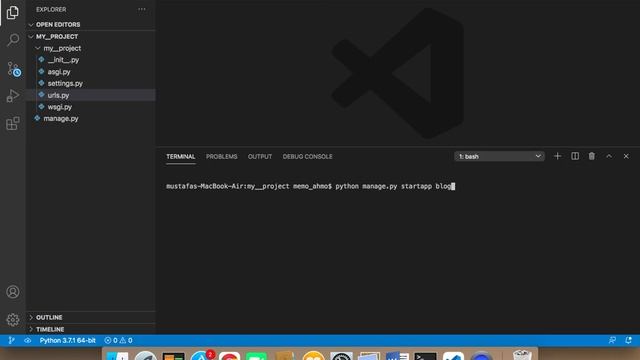Screen dimensions: 640x360
Task: Switch to the TERMINAL tab
Action: tap(180, 157)
